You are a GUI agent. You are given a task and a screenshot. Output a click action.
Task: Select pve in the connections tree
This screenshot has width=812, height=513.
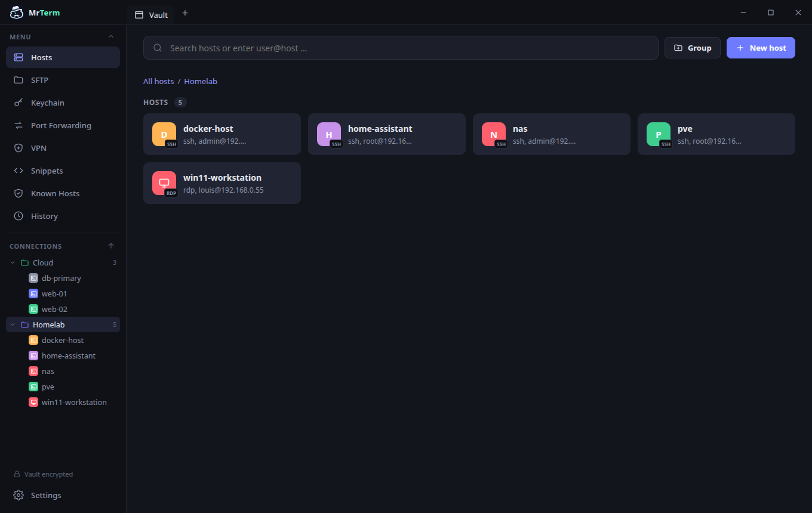[x=63, y=387]
